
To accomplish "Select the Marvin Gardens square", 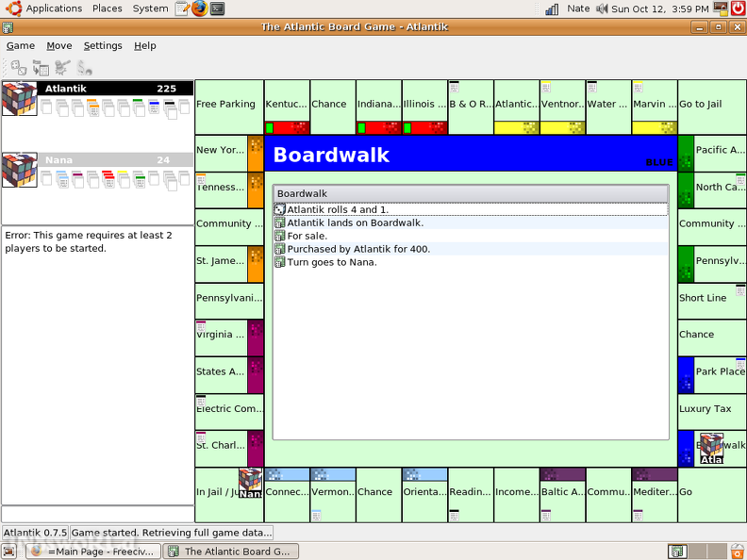I will pos(655,107).
